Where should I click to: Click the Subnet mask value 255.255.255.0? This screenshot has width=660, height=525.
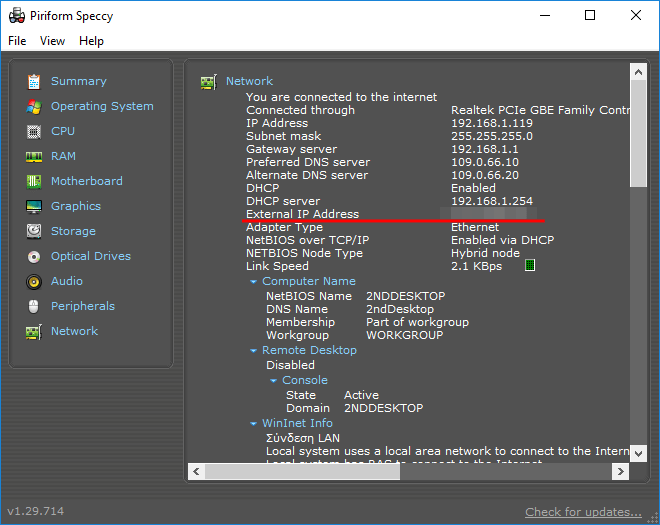tap(492, 136)
